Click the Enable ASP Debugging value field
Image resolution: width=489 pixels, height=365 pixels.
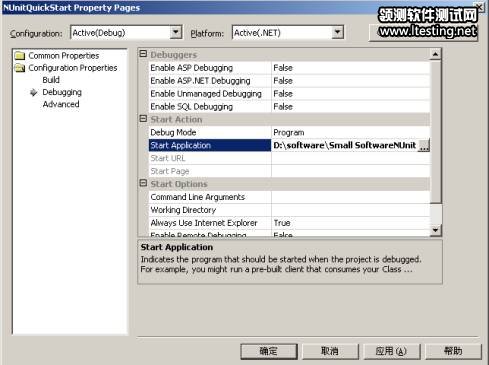(x=351, y=68)
